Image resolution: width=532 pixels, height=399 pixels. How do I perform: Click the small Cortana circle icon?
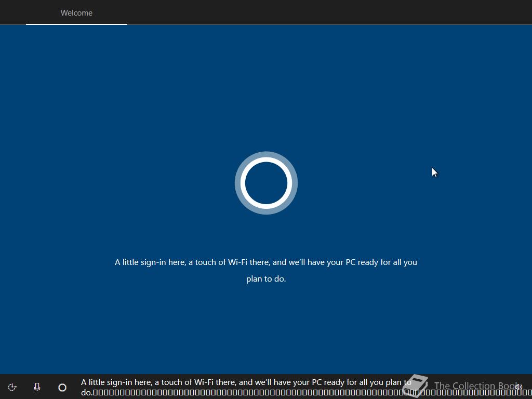[62, 388]
